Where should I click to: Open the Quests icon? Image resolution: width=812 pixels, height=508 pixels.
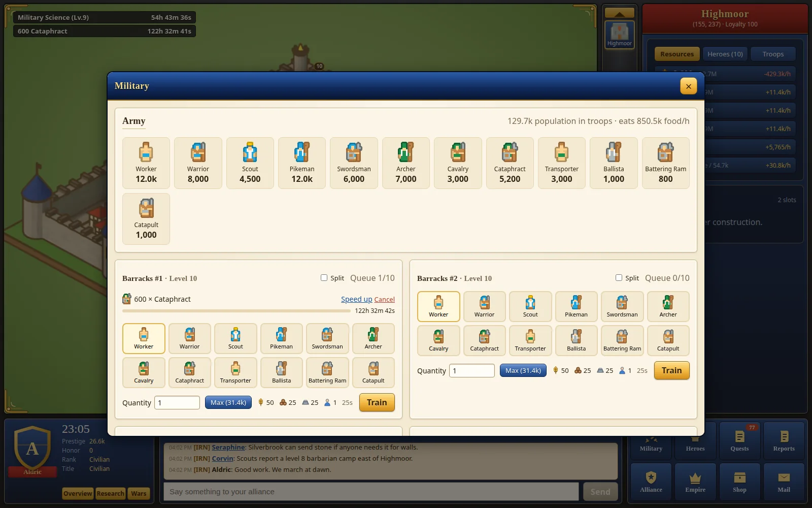tap(739, 440)
